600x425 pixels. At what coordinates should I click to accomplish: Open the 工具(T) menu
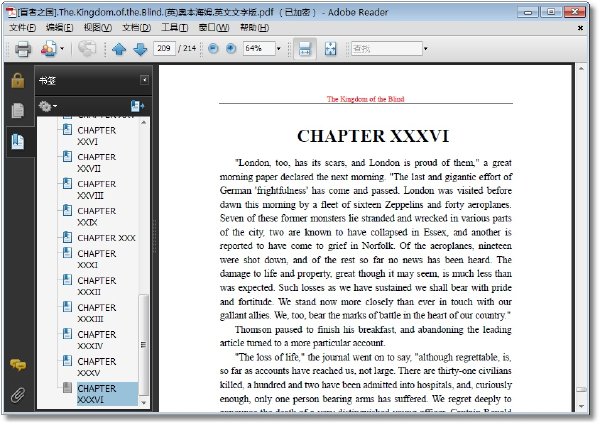tap(174, 28)
